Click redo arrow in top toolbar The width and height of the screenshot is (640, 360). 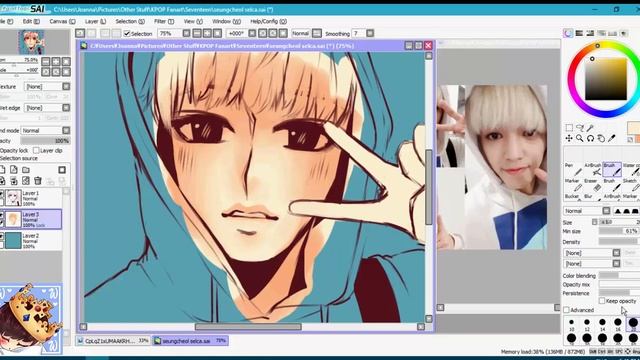pos(92,33)
